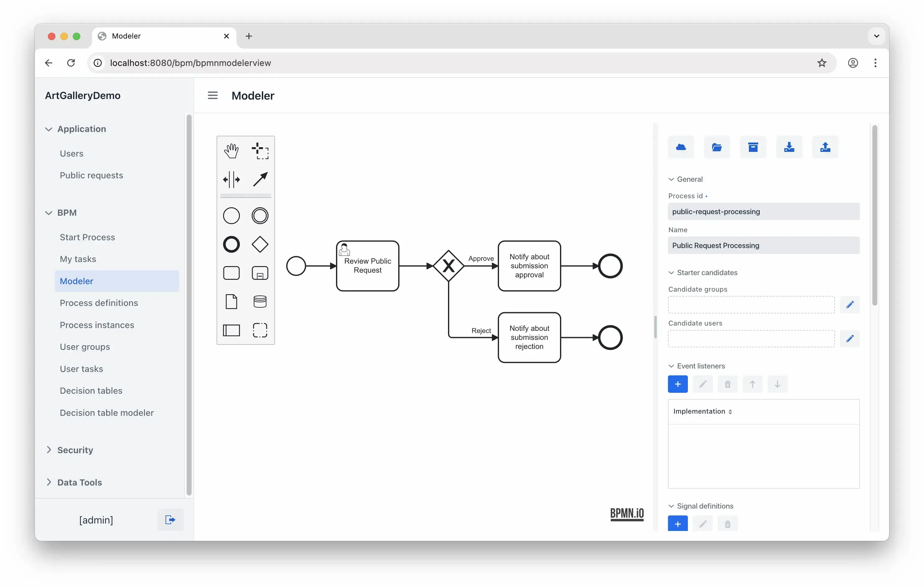The image size is (924, 587).
Task: Open Process definitions in sidebar
Action: pyautogui.click(x=99, y=303)
